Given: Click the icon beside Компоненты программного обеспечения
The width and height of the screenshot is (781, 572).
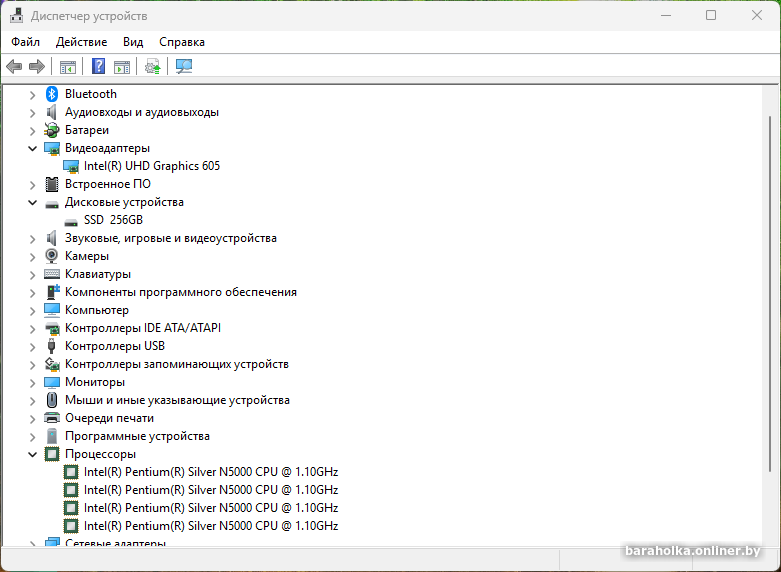Looking at the screenshot, I should click(x=53, y=292).
